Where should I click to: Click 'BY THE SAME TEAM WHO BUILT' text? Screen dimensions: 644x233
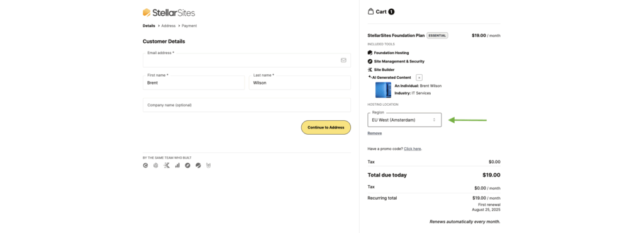pyautogui.click(x=167, y=158)
